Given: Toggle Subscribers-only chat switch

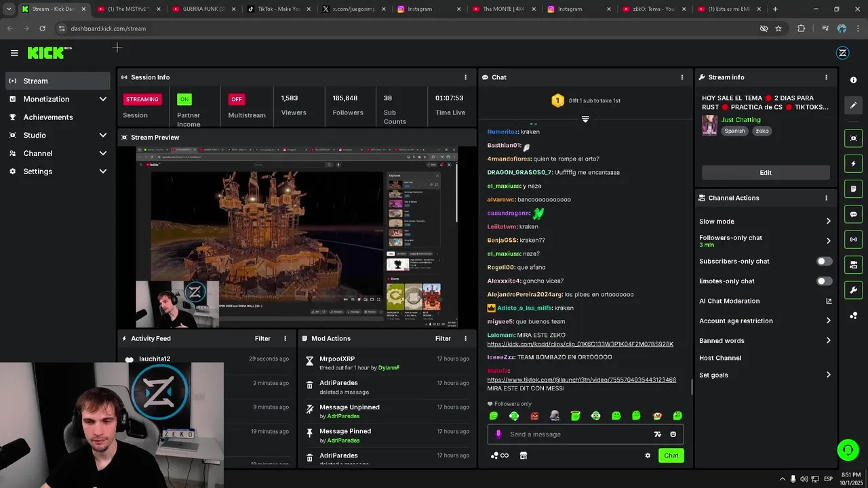Looking at the screenshot, I should pyautogui.click(x=824, y=261).
